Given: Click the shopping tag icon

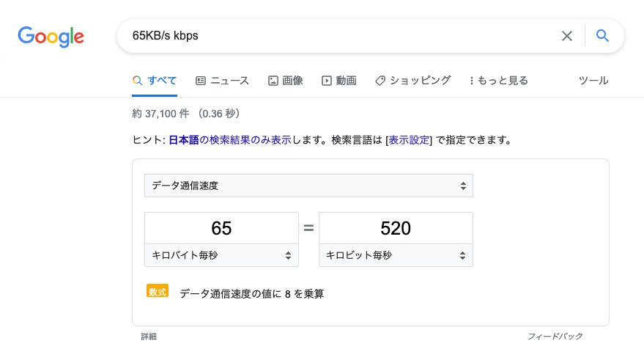Looking at the screenshot, I should coord(380,81).
